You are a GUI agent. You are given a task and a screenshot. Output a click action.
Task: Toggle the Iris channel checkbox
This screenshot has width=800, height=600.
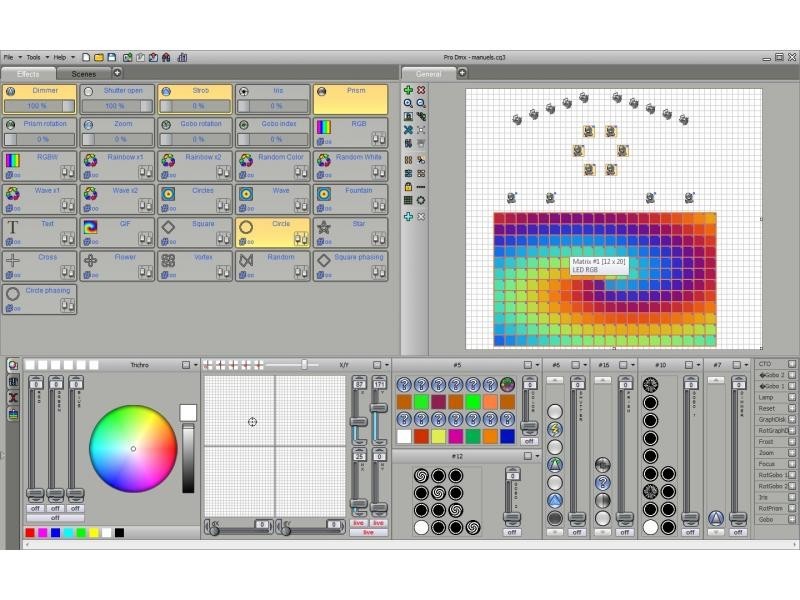(x=791, y=497)
